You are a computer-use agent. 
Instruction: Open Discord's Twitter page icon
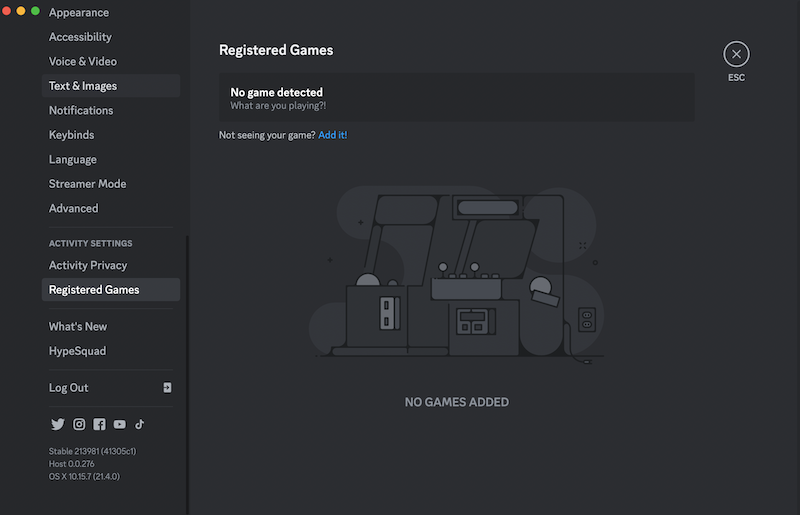[58, 424]
